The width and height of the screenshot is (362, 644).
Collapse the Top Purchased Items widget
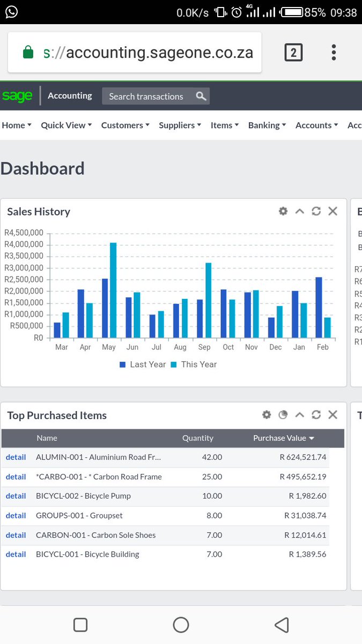[x=300, y=414]
